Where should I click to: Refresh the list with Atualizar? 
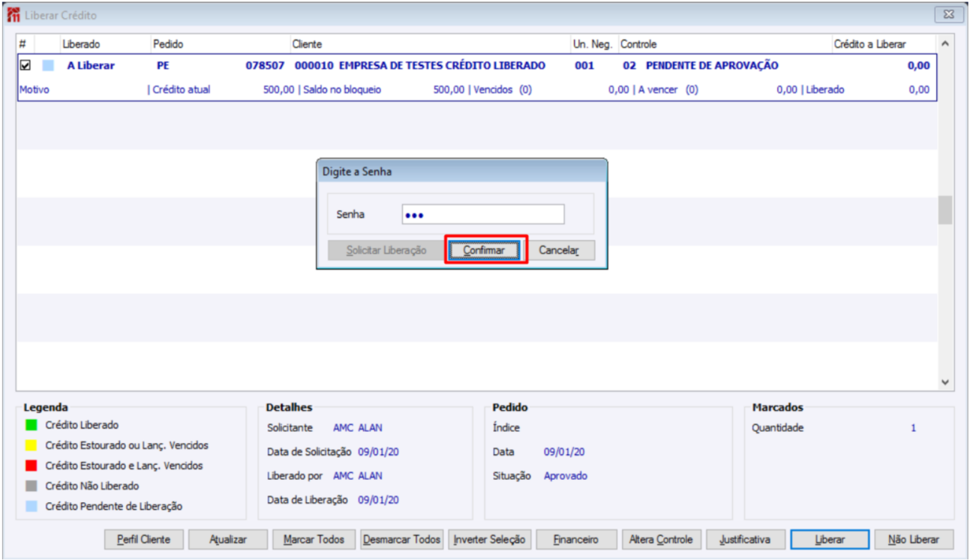click(x=228, y=539)
